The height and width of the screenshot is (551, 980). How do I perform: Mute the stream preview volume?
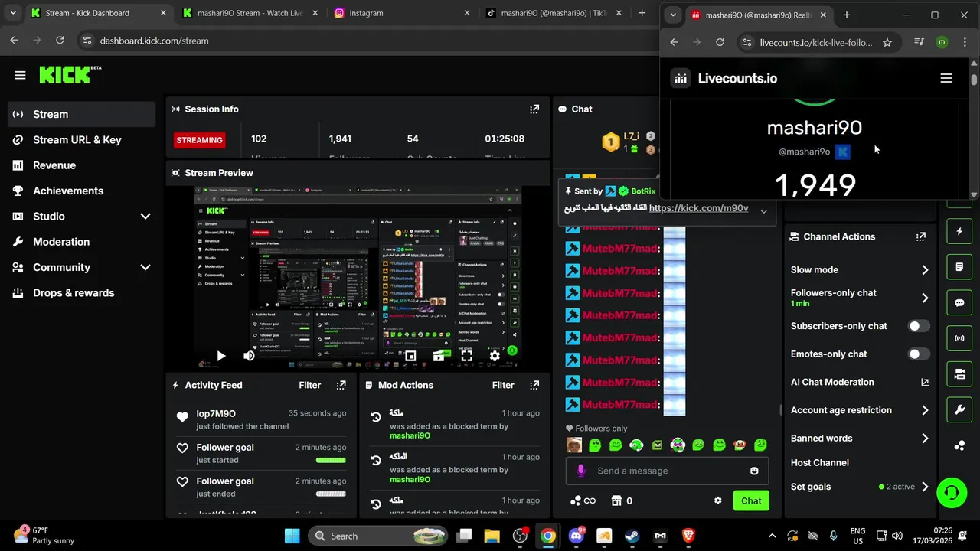pyautogui.click(x=249, y=356)
